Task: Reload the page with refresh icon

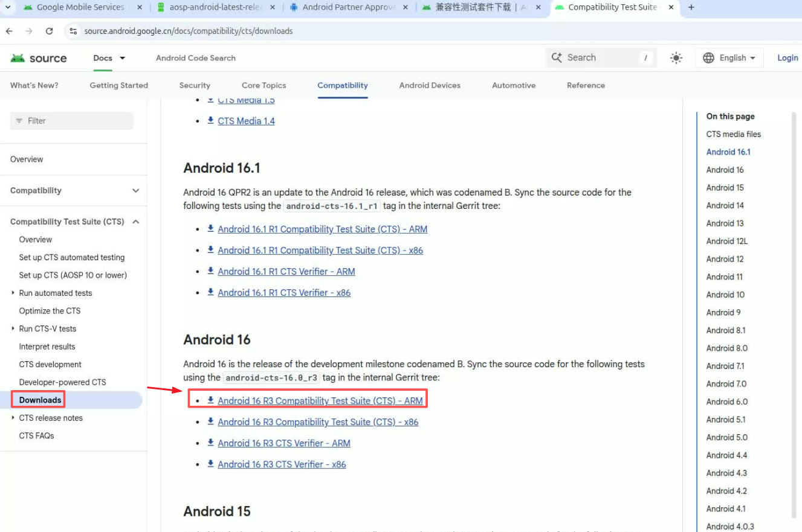Action: (x=50, y=31)
